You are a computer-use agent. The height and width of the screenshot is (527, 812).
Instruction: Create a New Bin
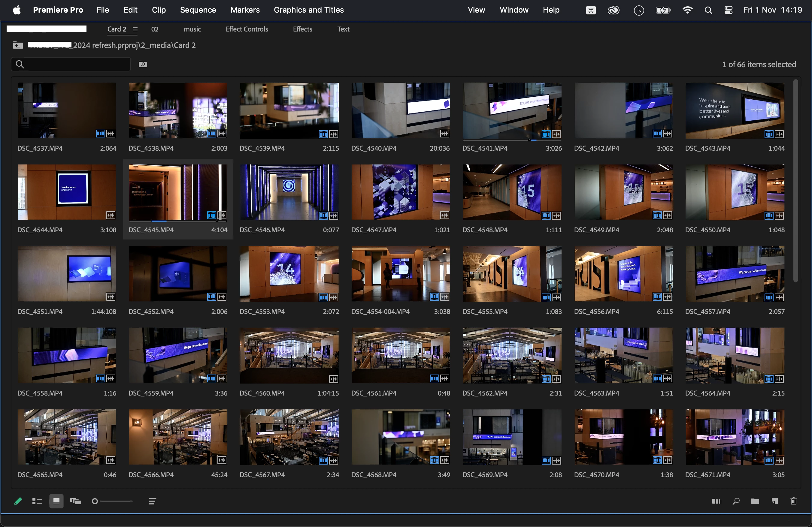coord(755,501)
